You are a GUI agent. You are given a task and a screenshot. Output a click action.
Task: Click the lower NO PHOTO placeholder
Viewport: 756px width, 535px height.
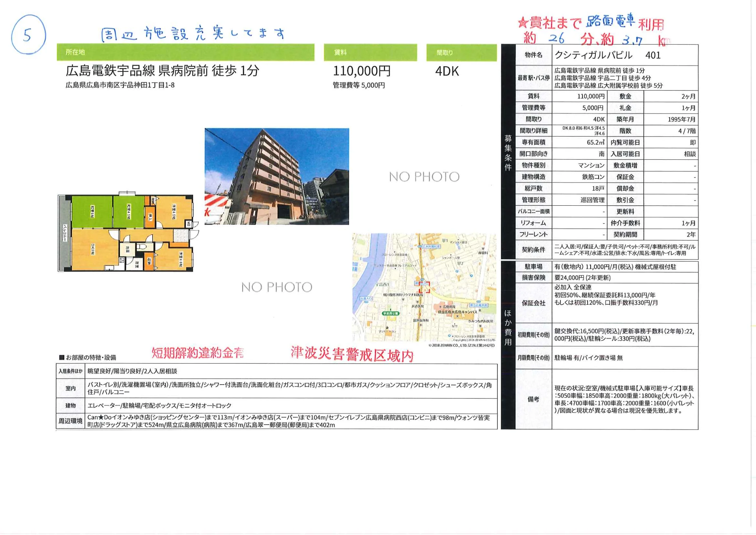pyautogui.click(x=277, y=287)
